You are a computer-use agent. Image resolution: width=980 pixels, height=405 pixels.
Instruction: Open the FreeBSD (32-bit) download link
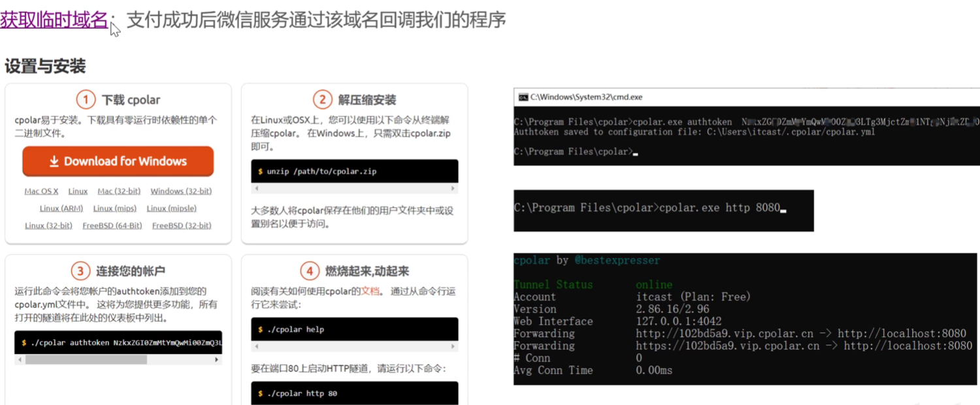tap(182, 225)
